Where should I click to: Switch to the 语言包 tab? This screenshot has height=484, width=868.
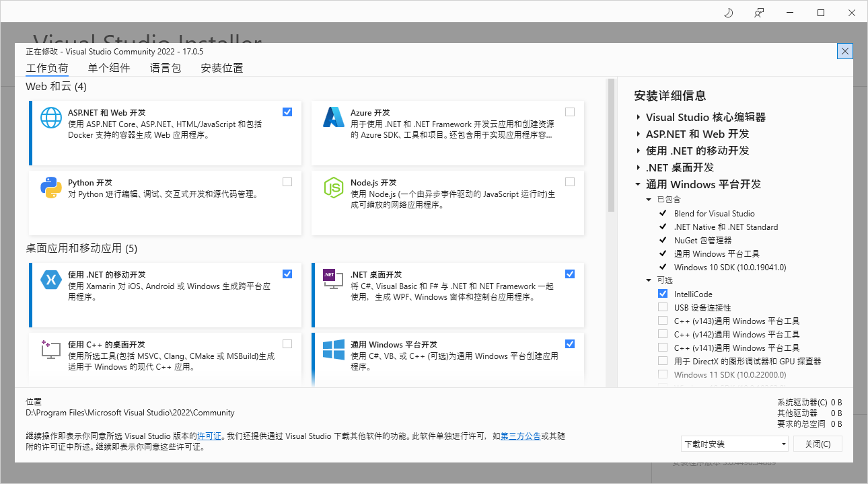tap(166, 68)
